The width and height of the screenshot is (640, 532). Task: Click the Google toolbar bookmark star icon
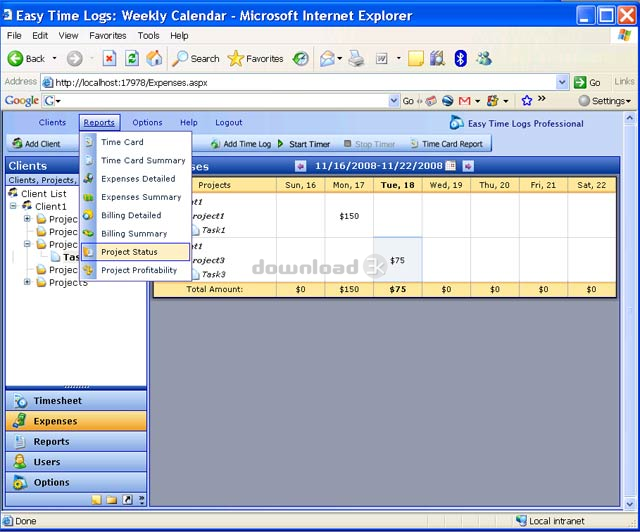point(527,100)
